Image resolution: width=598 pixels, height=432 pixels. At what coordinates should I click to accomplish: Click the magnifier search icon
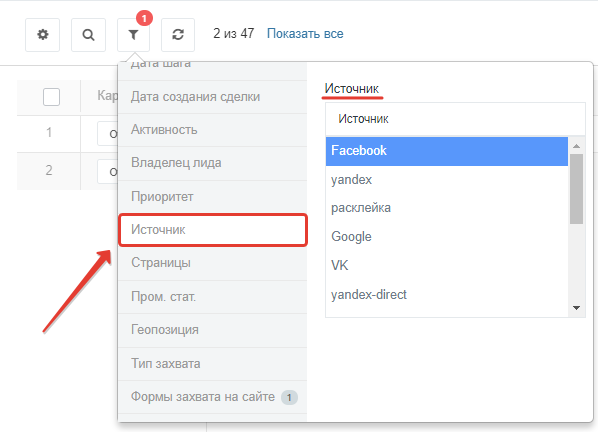pyautogui.click(x=88, y=35)
